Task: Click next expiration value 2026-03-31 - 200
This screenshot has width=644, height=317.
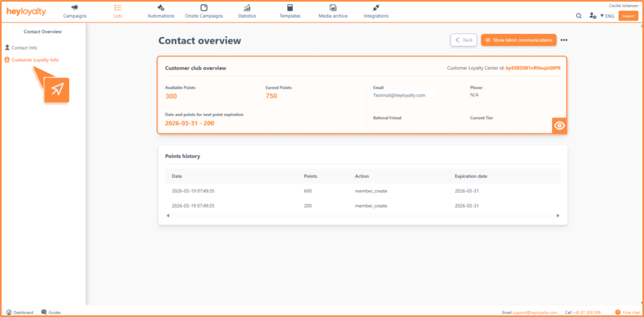Action: click(x=189, y=123)
